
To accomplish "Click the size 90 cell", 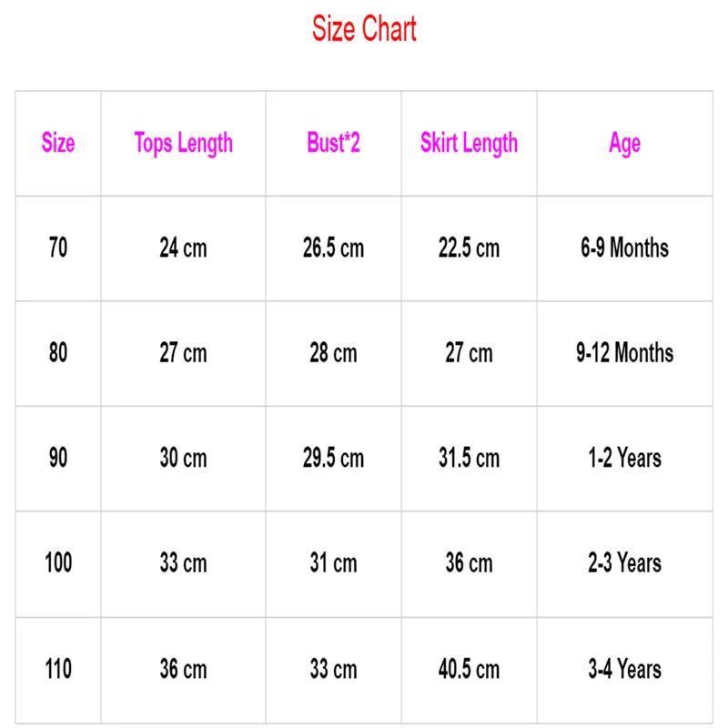I will [x=58, y=458].
